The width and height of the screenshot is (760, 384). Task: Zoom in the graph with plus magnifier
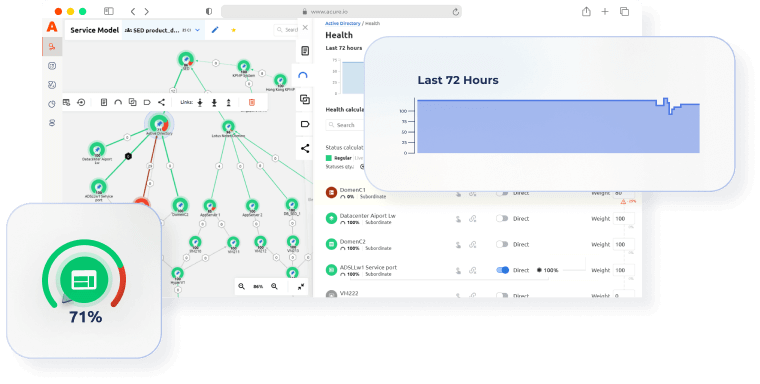click(x=274, y=287)
